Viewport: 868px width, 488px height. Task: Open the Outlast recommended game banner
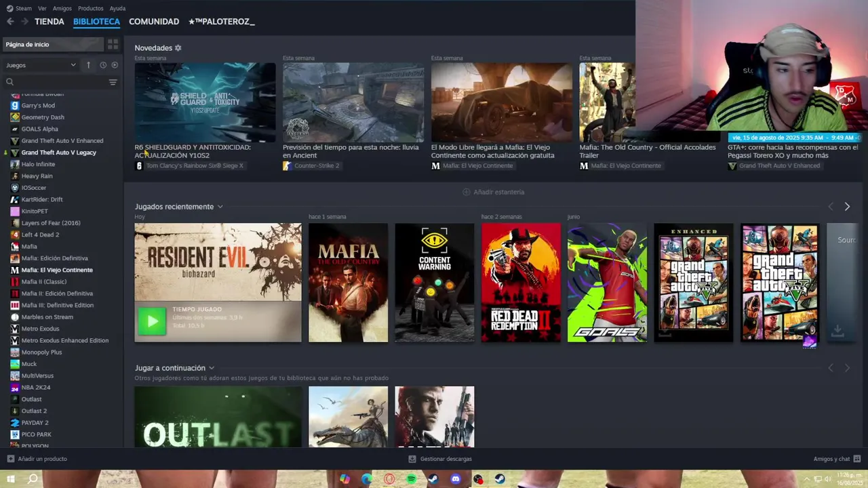[x=218, y=417]
